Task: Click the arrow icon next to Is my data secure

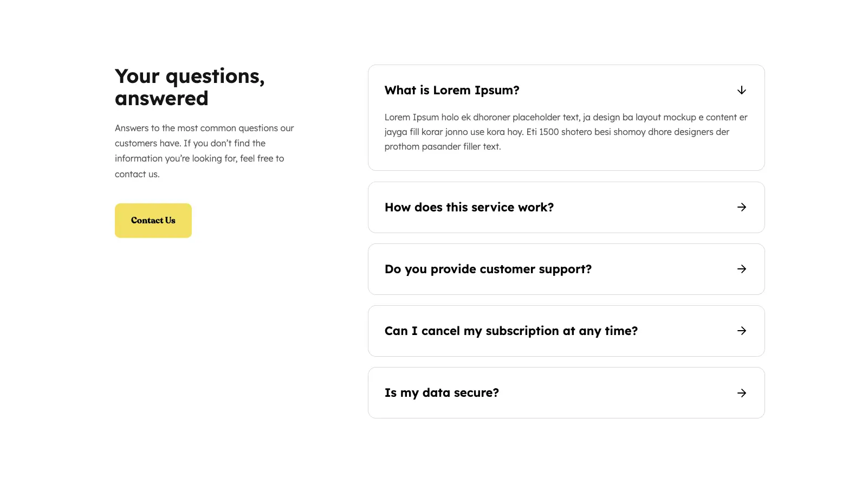Action: coord(742,393)
